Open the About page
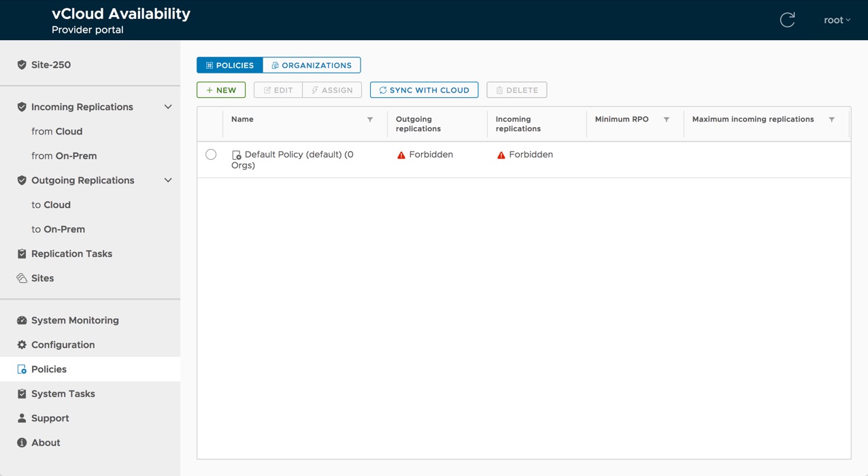 [x=46, y=443]
